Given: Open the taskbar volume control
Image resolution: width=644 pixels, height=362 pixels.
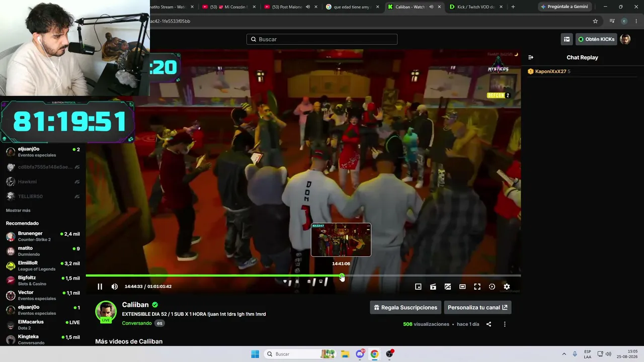Looking at the screenshot, I should pos(608,354).
